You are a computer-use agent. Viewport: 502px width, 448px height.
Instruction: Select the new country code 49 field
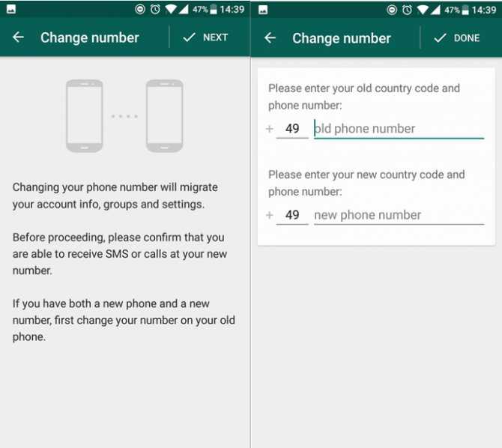[x=292, y=215]
